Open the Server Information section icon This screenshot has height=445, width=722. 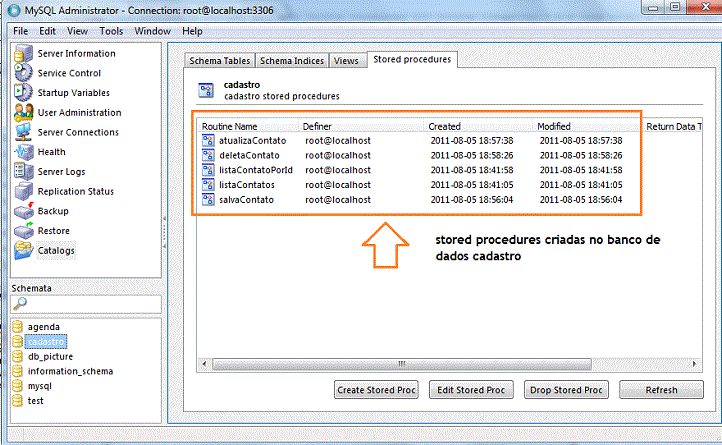click(x=23, y=53)
